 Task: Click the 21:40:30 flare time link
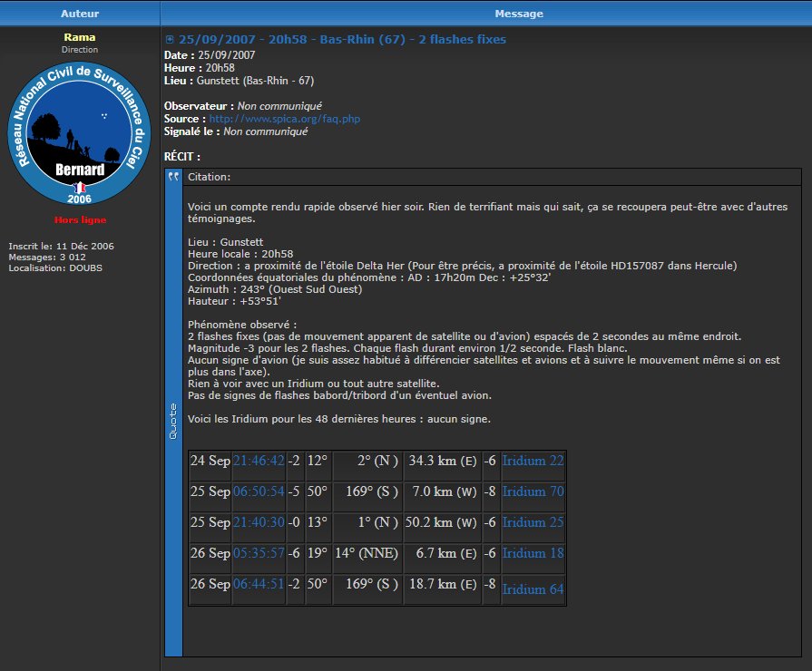(259, 522)
